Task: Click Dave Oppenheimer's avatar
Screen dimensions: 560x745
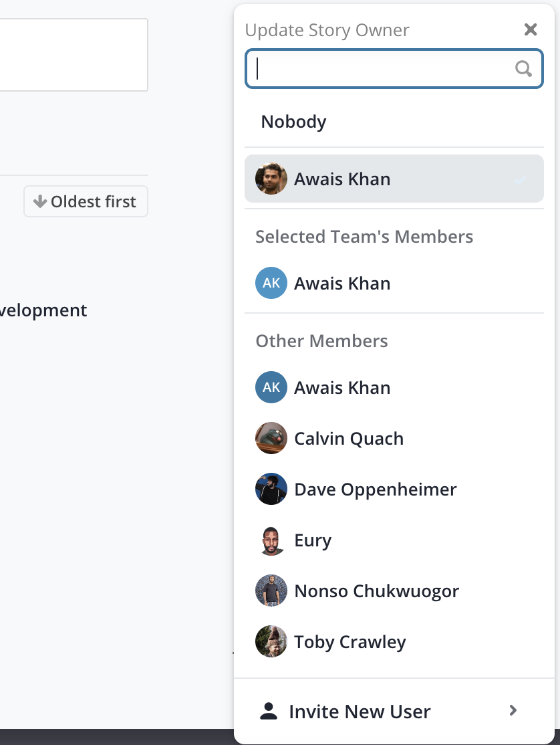Action: point(271,489)
